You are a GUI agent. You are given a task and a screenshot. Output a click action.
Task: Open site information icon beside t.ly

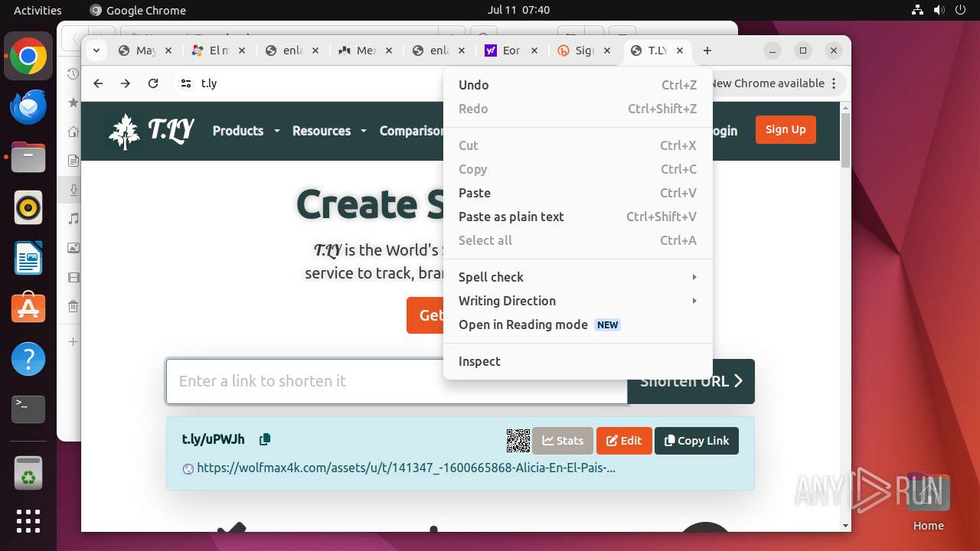185,83
